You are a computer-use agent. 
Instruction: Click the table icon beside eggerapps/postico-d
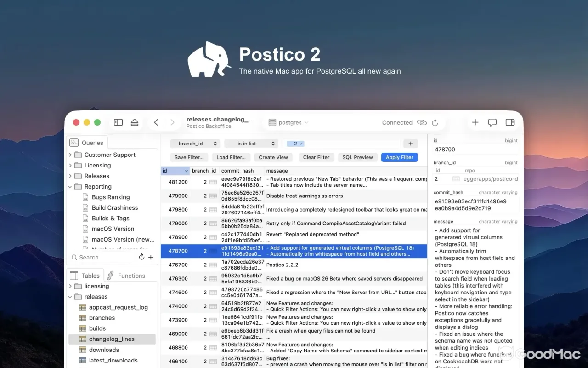click(x=456, y=178)
